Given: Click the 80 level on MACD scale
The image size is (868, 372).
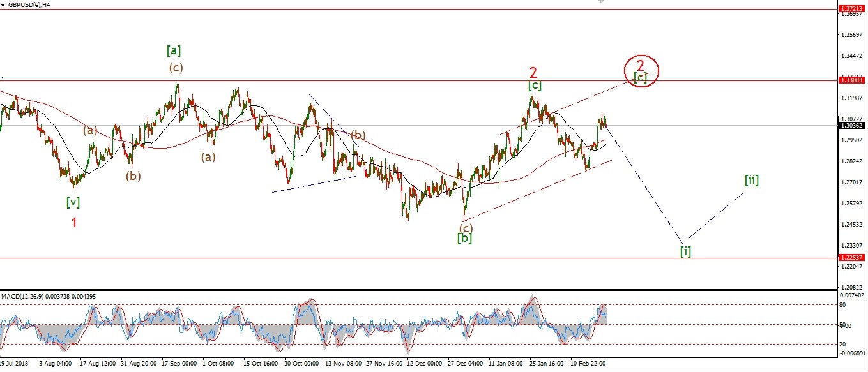Looking at the screenshot, I should click(x=843, y=305).
